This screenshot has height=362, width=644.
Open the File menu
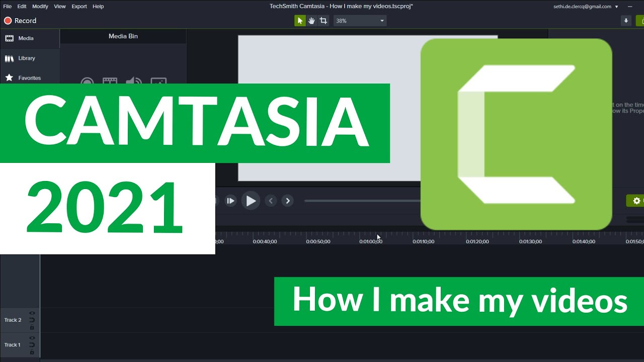(x=8, y=7)
